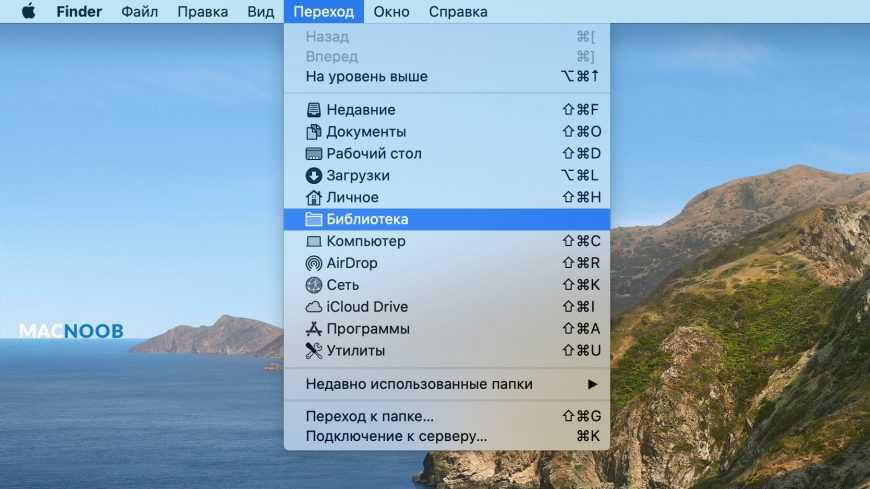Select highlighted Библиотека label

(367, 219)
